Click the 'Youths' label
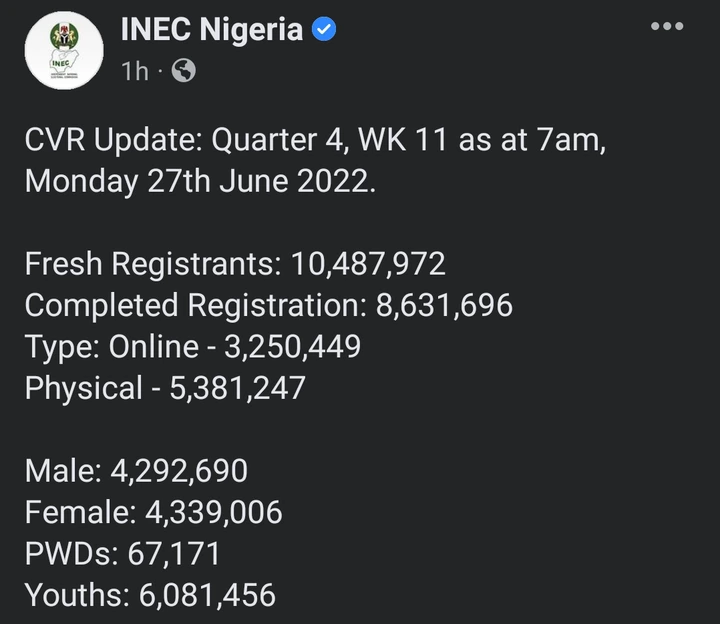Screen dimensions: 720x624 76,596
